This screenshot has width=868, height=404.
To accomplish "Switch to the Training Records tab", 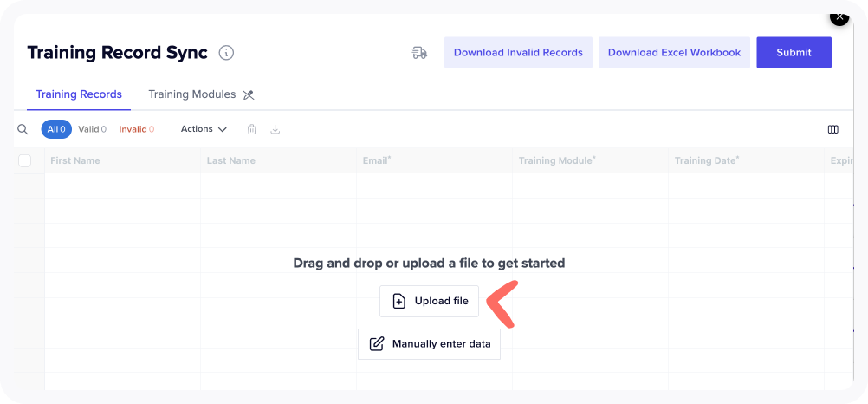I will (79, 94).
